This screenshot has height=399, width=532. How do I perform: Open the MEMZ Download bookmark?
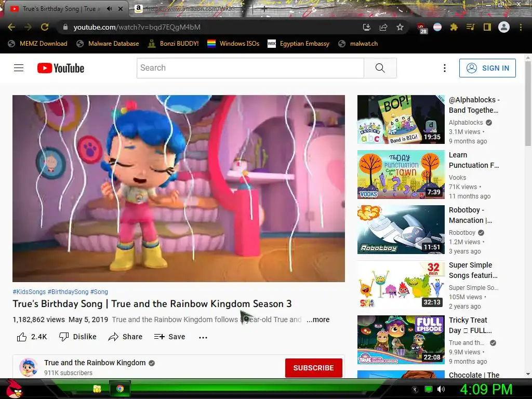point(37,44)
